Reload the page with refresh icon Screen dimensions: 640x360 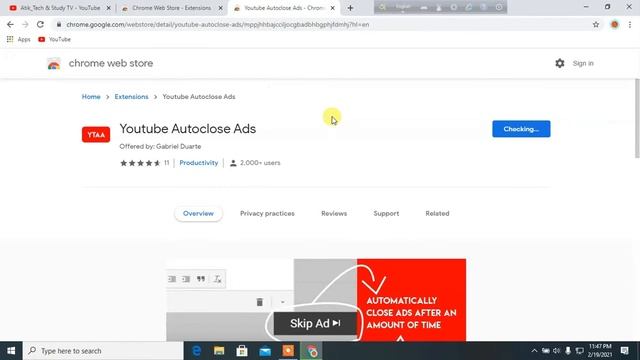click(x=40, y=24)
